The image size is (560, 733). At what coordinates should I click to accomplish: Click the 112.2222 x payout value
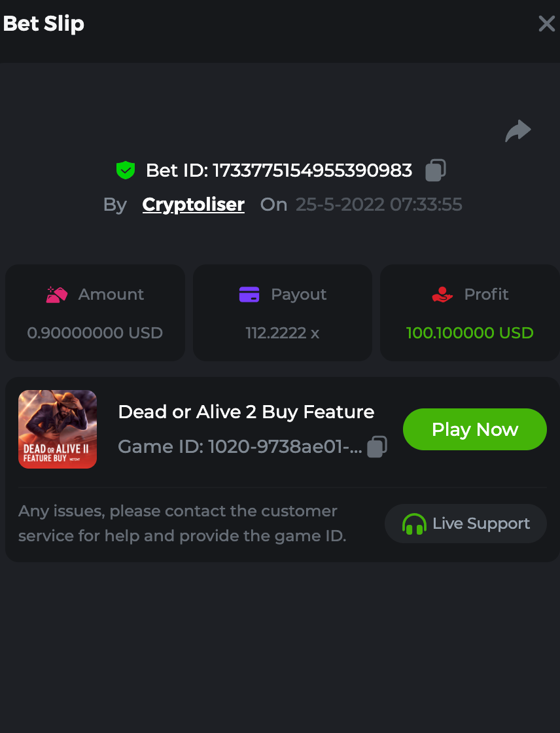coord(283,333)
